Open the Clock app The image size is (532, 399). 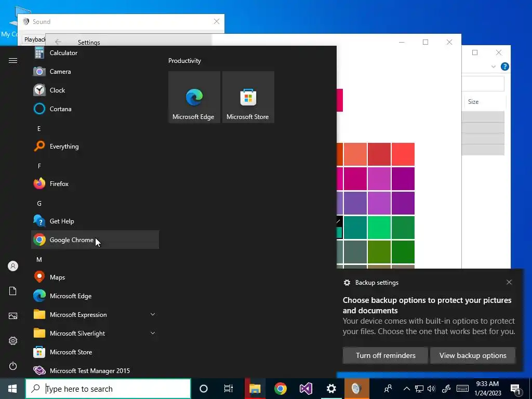pyautogui.click(x=95, y=90)
